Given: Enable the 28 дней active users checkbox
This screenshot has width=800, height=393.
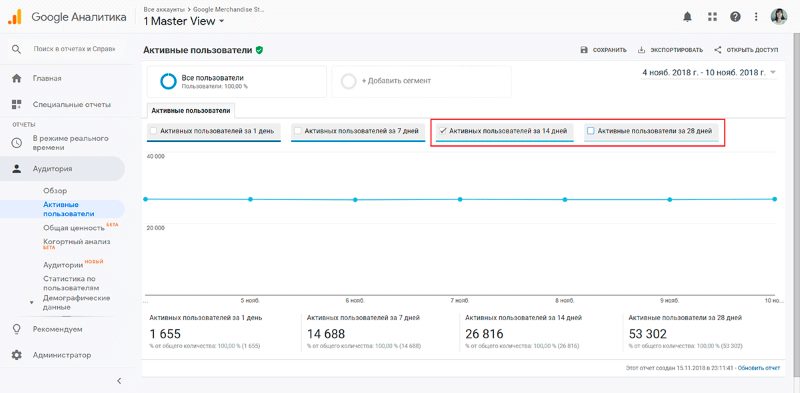Looking at the screenshot, I should [x=591, y=131].
